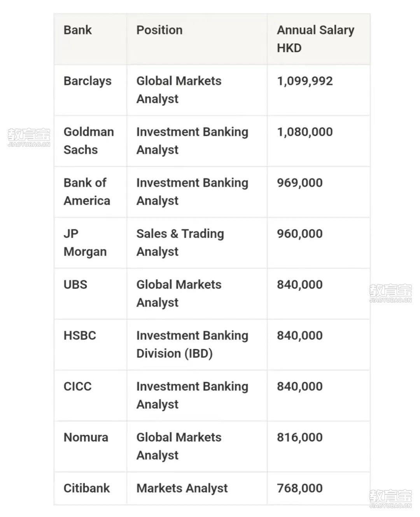This screenshot has height=517, width=420.
Task: Click the 969,000 salary value
Action: click(x=300, y=183)
